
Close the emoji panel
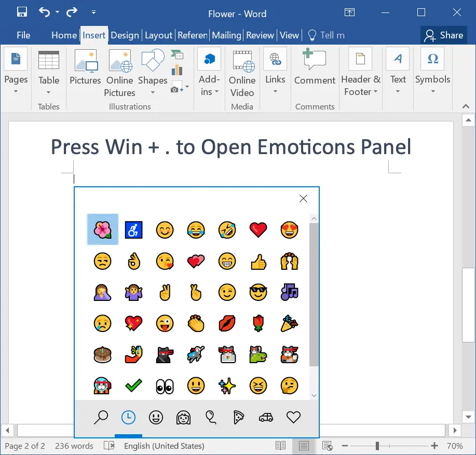(x=303, y=199)
